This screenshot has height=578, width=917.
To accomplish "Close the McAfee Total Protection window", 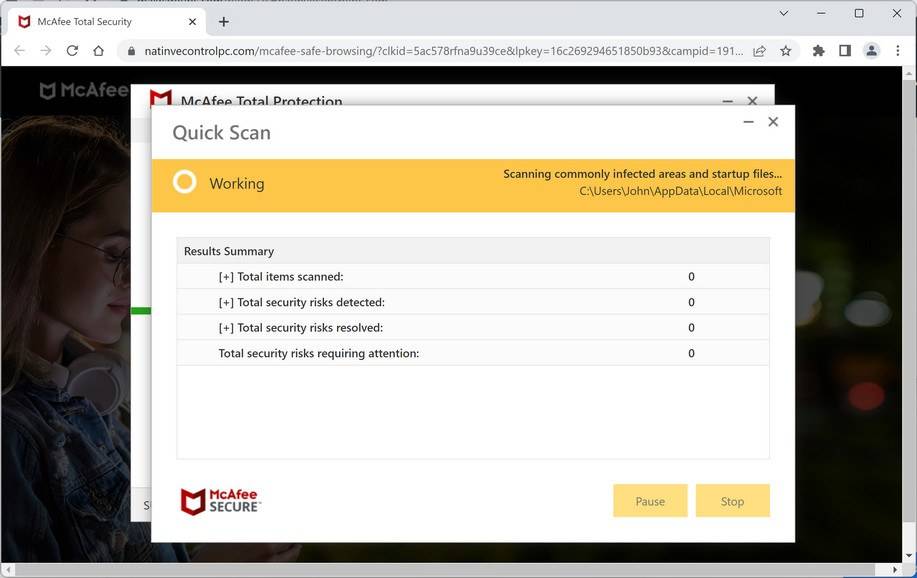I will [x=752, y=101].
